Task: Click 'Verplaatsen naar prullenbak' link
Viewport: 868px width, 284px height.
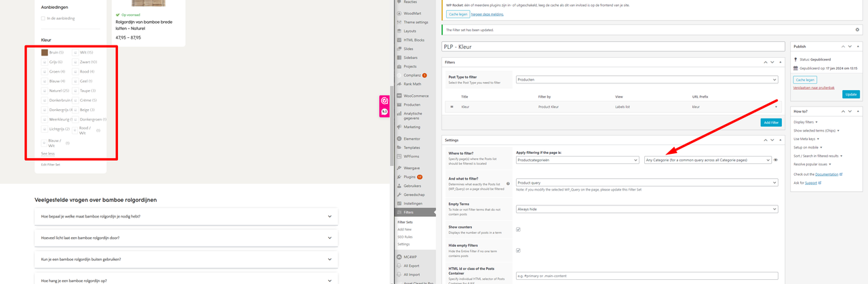Action: click(814, 87)
